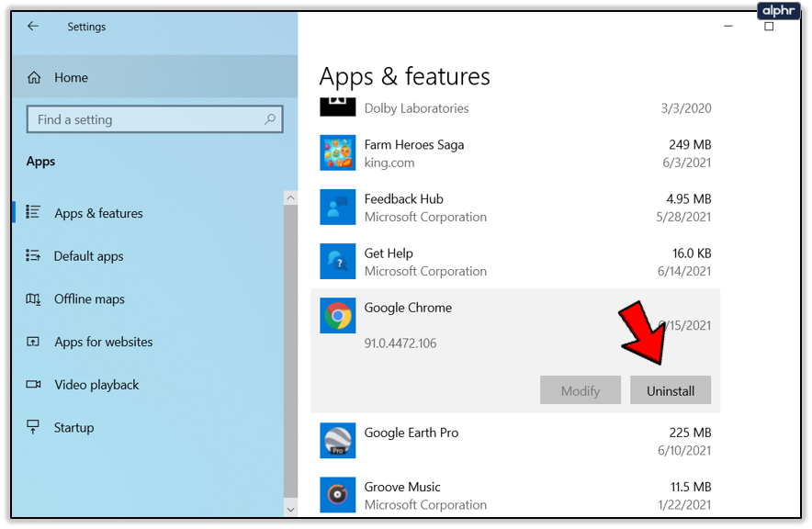Focus the Find a setting search field
Viewport: 812px width, 529px height.
[x=155, y=119]
